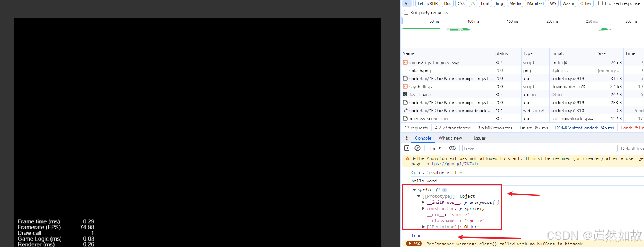Open the goo.gl/7K7WLu link
This screenshot has width=644, height=247.
point(453,164)
